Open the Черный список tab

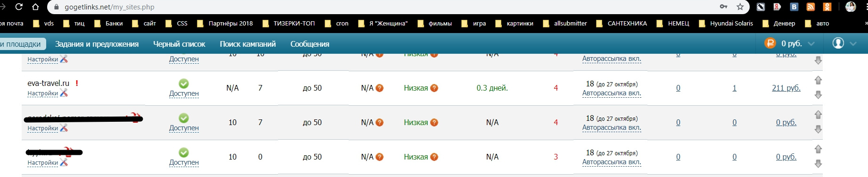click(179, 44)
